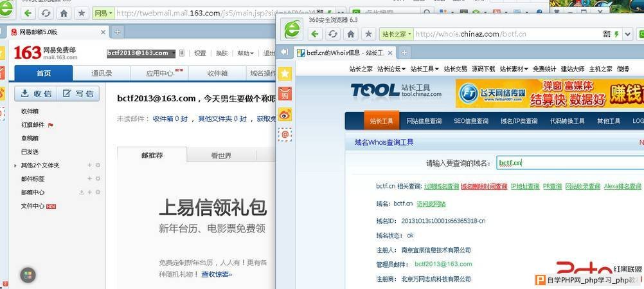Expand the 其他2个文件夹 folder tree

tap(15, 165)
